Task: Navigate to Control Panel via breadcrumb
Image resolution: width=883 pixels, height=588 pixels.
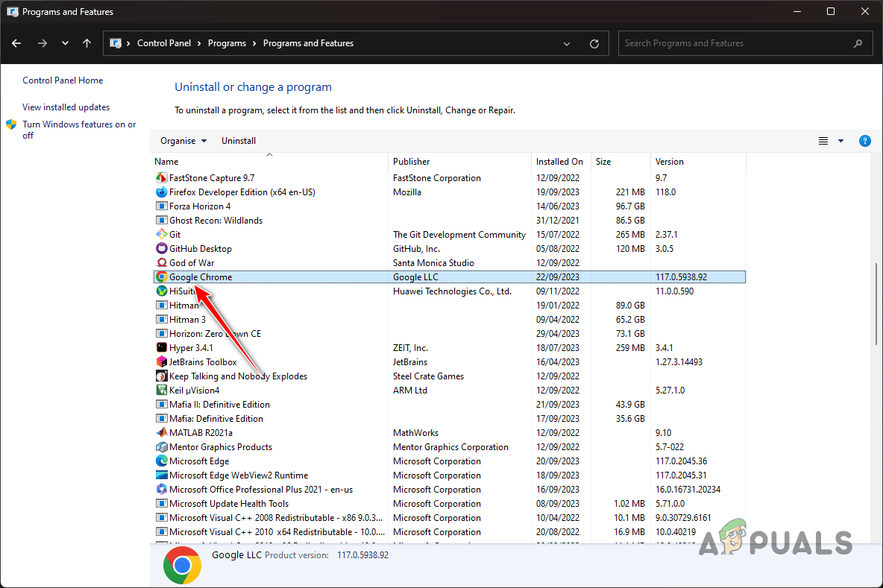Action: [165, 42]
